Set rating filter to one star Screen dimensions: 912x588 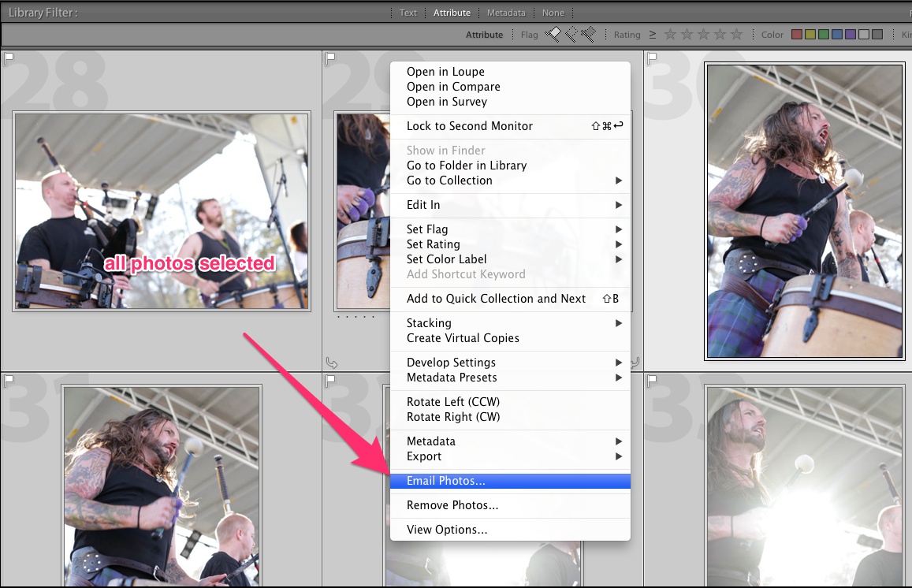click(x=670, y=35)
